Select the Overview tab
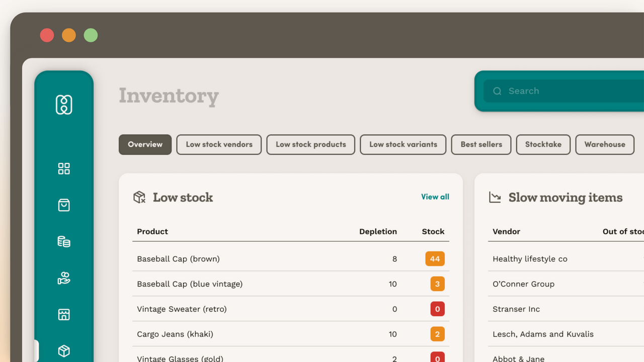The image size is (644, 362). pos(145,144)
